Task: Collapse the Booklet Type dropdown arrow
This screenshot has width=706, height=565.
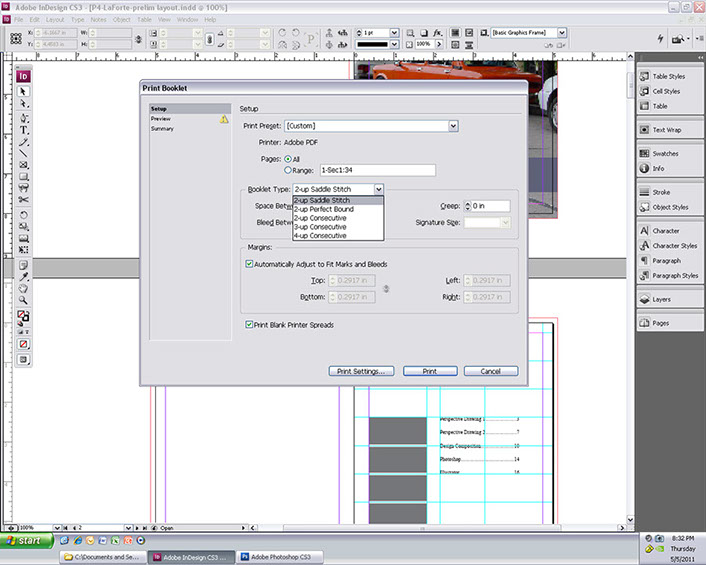Action: [379, 190]
